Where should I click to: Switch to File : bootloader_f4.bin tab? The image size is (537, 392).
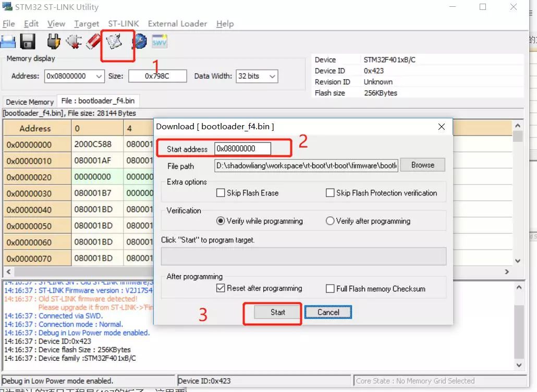pyautogui.click(x=98, y=101)
